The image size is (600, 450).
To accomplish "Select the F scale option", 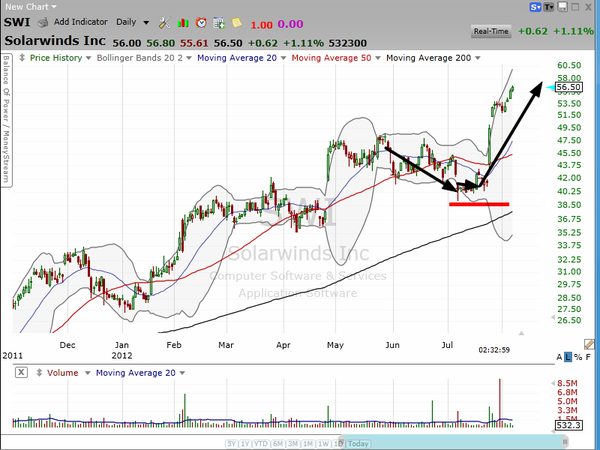I will click(588, 357).
